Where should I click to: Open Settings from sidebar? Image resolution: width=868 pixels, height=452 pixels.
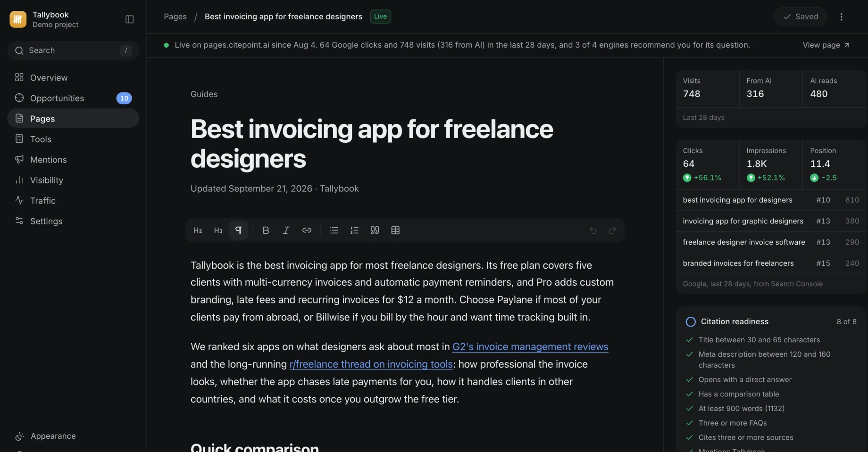click(73, 221)
